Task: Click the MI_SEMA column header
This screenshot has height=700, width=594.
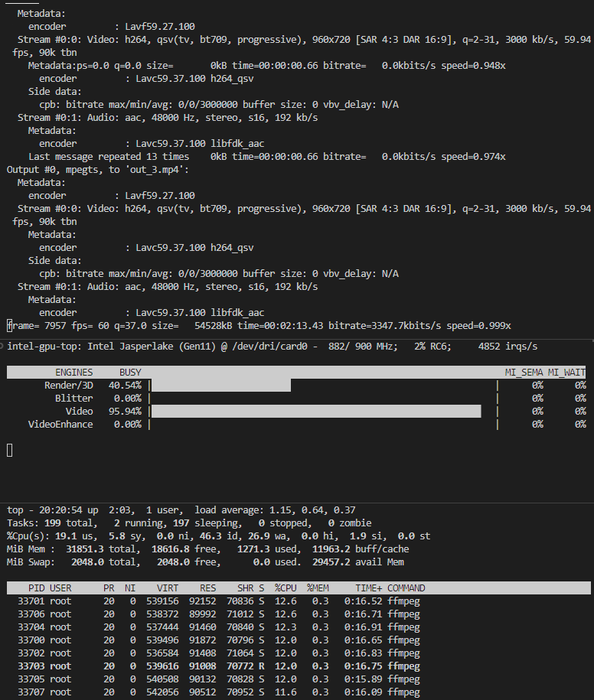Action: point(524,373)
